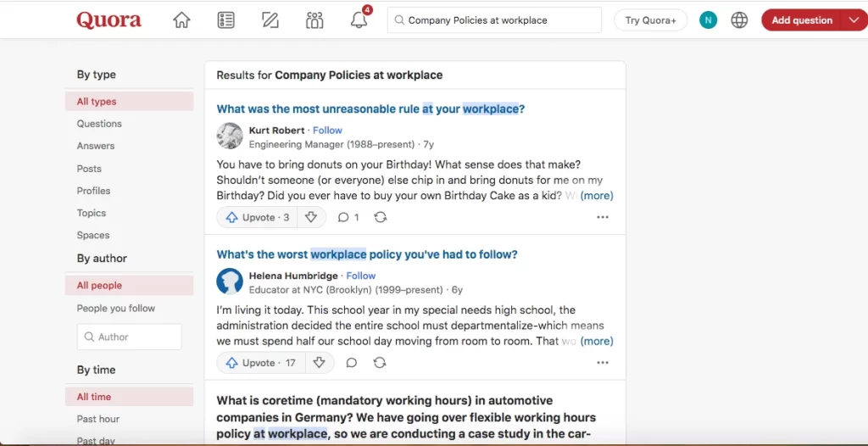Image resolution: width=868 pixels, height=446 pixels.
Task: Open coretime in automotive companies question
Action: (406, 416)
